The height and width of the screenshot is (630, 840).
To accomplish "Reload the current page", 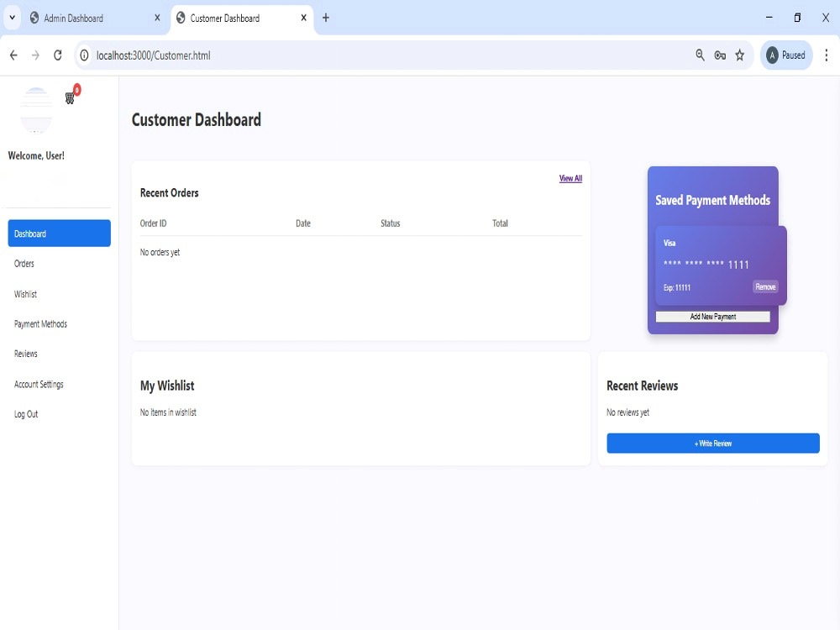I will 58,55.
